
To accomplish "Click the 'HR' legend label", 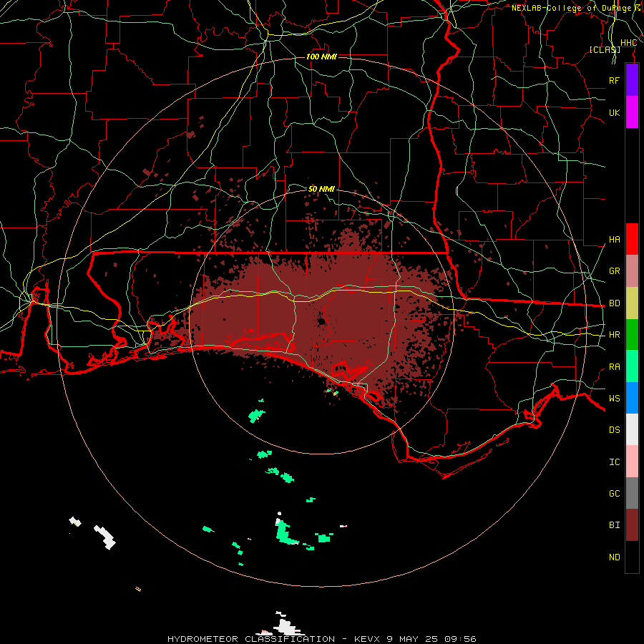I will pos(614,334).
